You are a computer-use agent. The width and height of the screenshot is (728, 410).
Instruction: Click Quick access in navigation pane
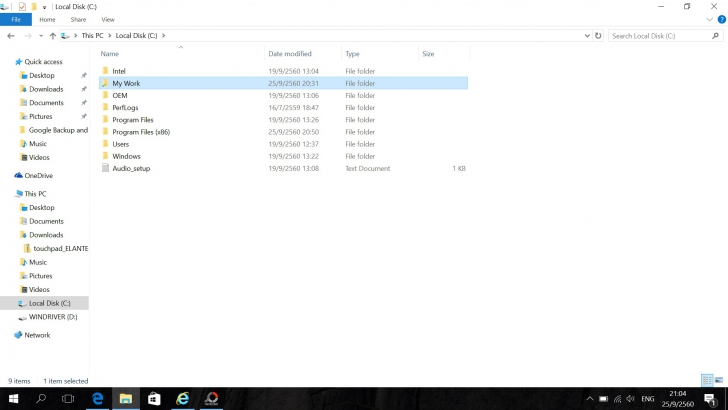[43, 62]
